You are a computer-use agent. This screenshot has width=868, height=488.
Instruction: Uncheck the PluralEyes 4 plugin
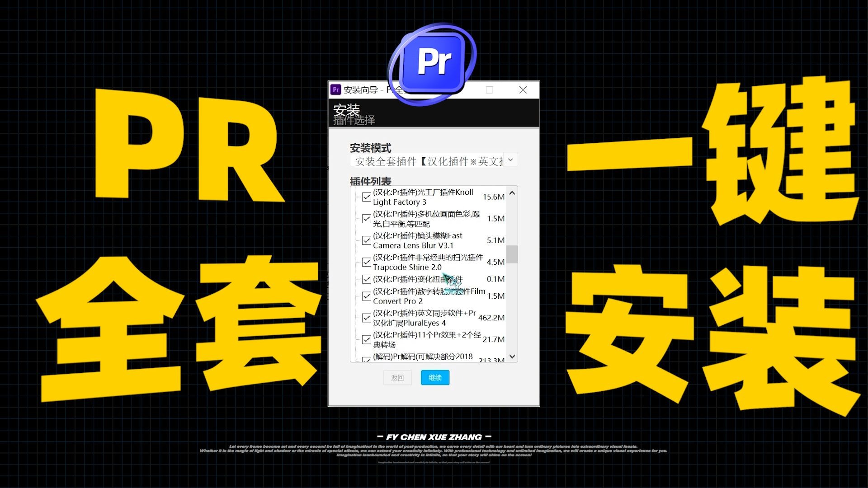point(367,318)
